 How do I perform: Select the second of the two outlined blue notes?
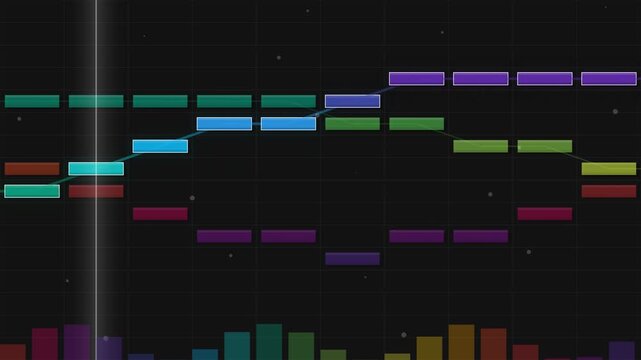pos(289,124)
